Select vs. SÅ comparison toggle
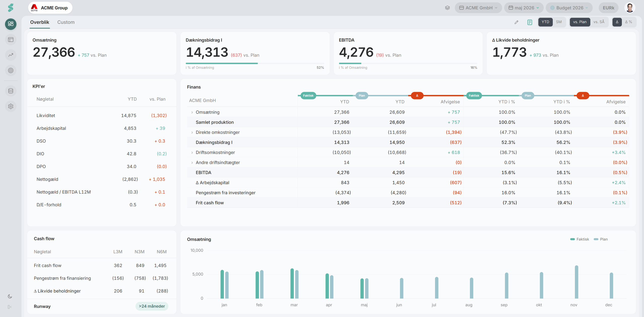This screenshot has width=644, height=317. (x=599, y=22)
